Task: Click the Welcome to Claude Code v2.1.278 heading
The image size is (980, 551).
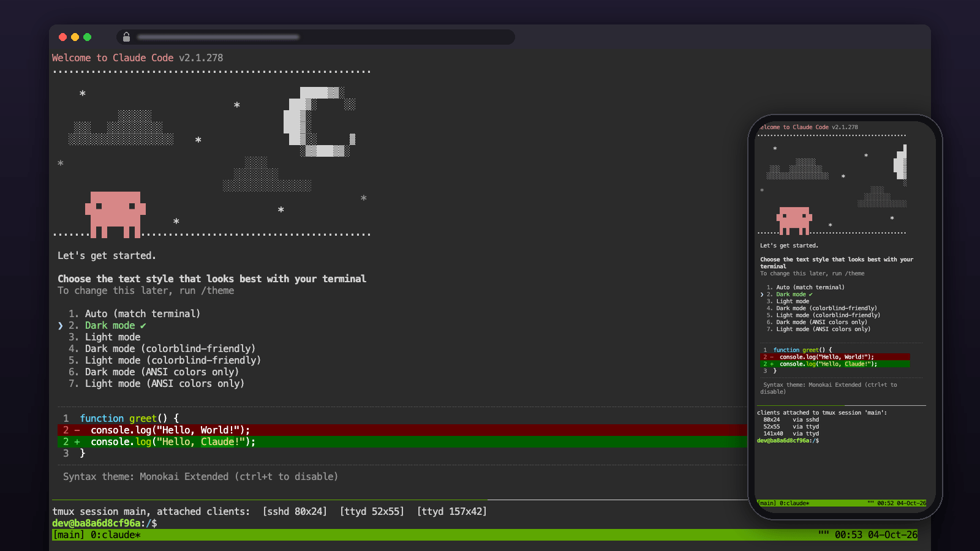Action: coord(137,58)
